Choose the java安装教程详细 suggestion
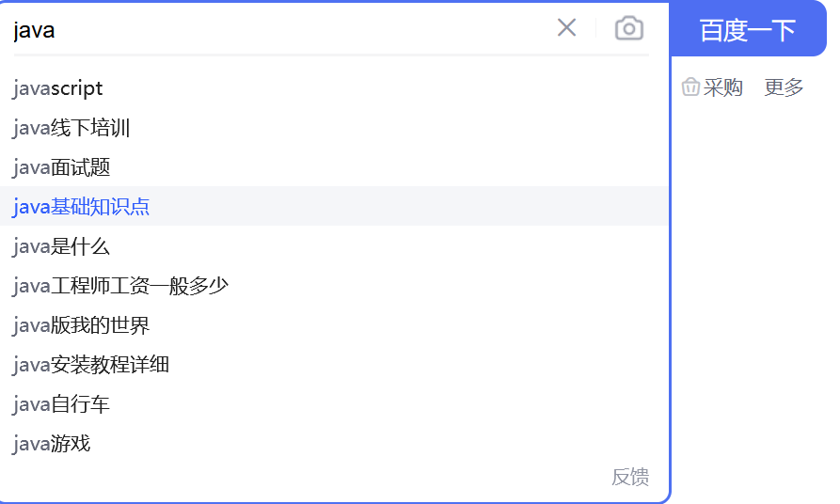Screen dimensions: 840x504 coord(91,365)
